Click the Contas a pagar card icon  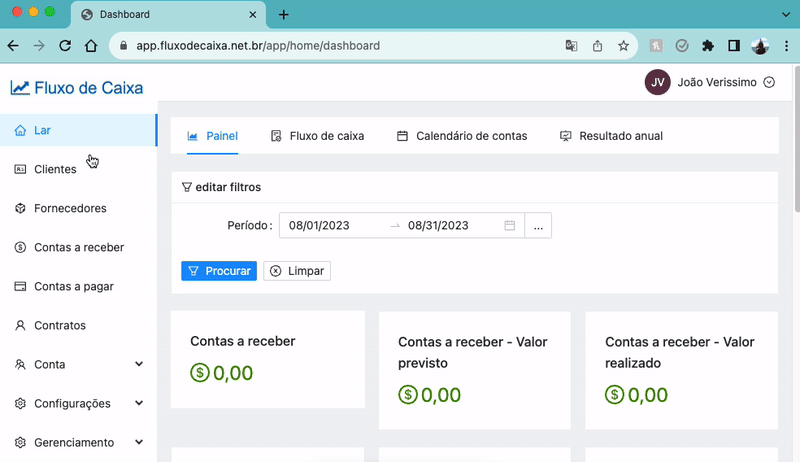point(20,287)
